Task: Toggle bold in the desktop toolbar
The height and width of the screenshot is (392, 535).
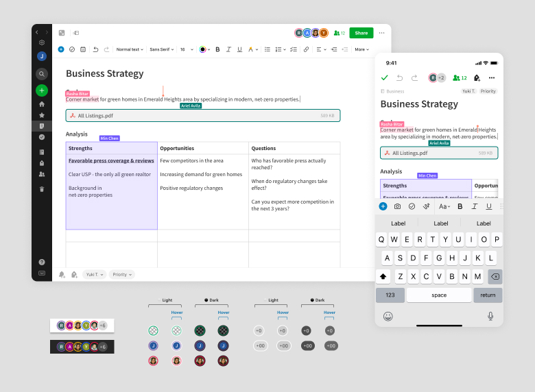Action: (217, 49)
